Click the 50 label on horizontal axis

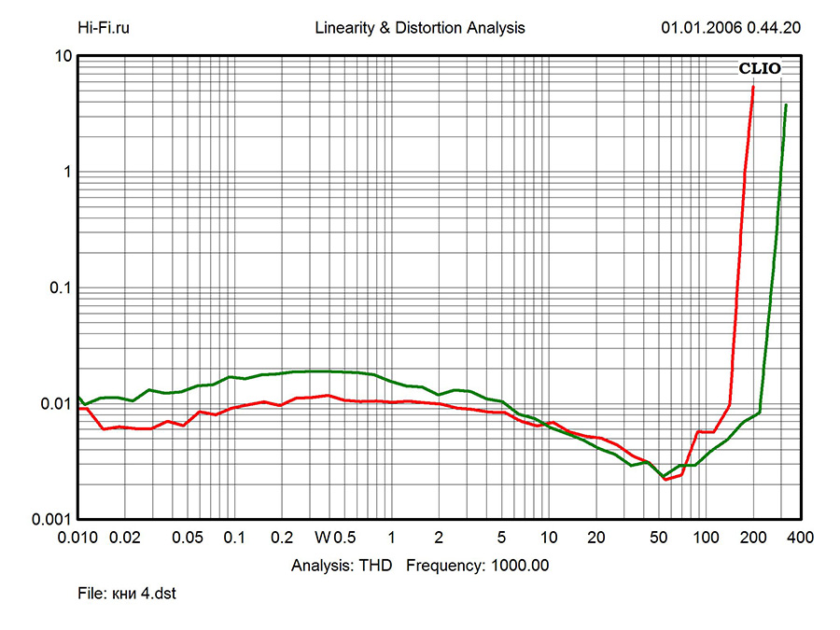click(659, 538)
